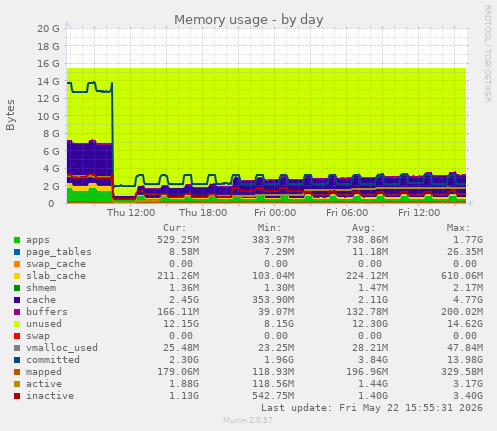Click apps current value 529.25M
Viewport: 497px width, 431px height.
(178, 240)
